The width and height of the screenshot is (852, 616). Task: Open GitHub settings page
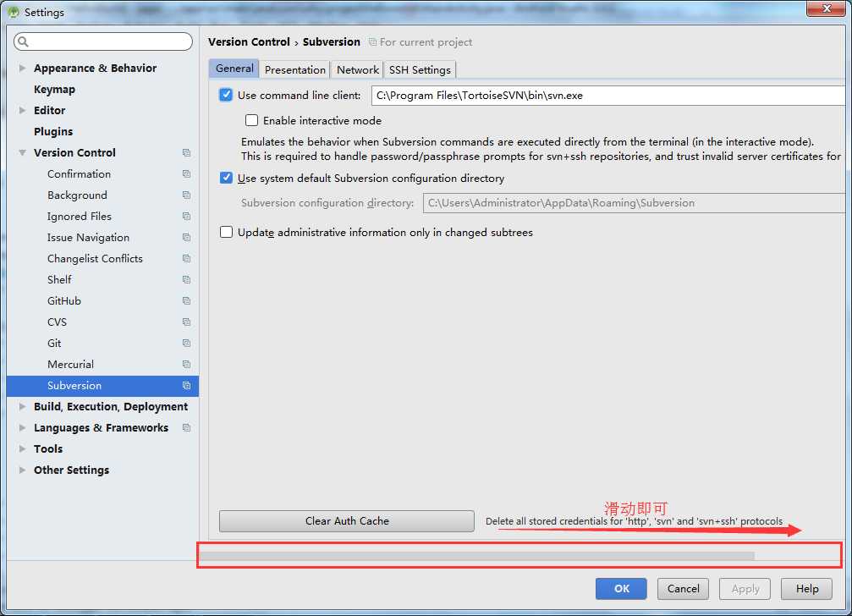[x=64, y=301]
